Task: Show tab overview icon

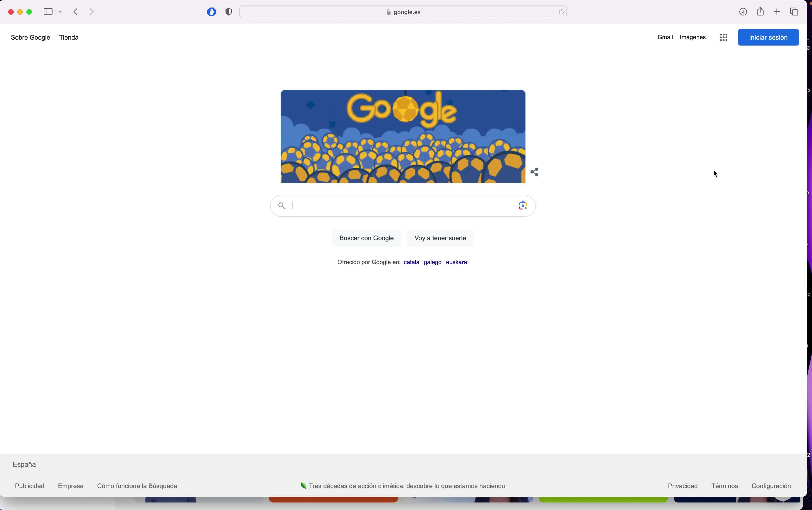Action: 794,12
